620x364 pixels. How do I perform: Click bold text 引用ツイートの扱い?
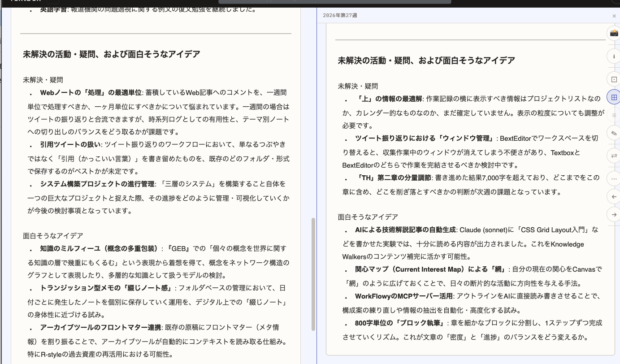71,145
